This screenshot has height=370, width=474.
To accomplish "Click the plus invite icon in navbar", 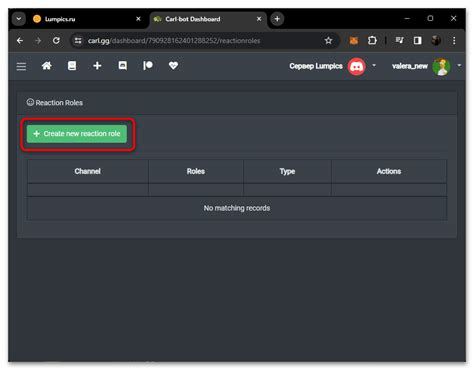I will (x=97, y=66).
